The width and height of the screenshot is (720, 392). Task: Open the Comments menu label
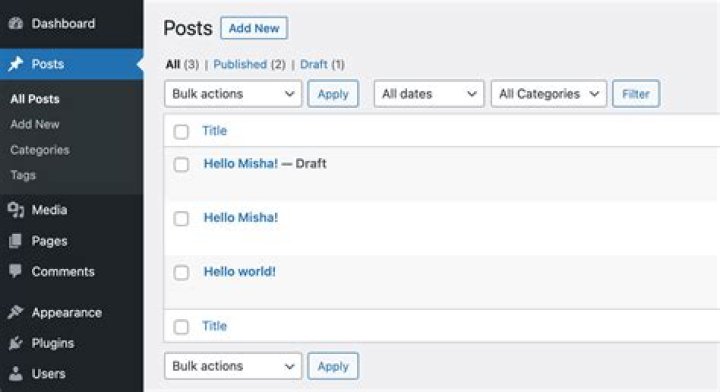tap(63, 271)
